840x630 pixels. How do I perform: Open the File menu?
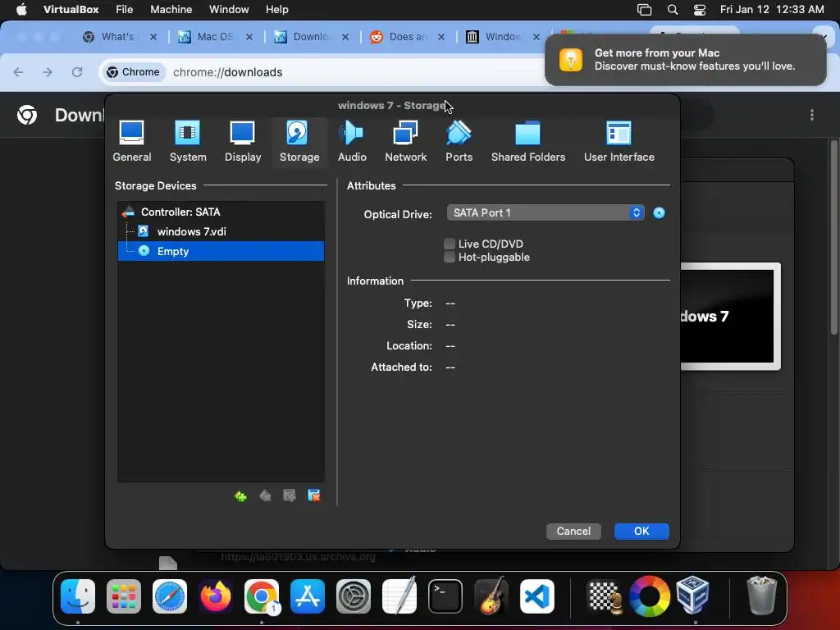(x=125, y=10)
